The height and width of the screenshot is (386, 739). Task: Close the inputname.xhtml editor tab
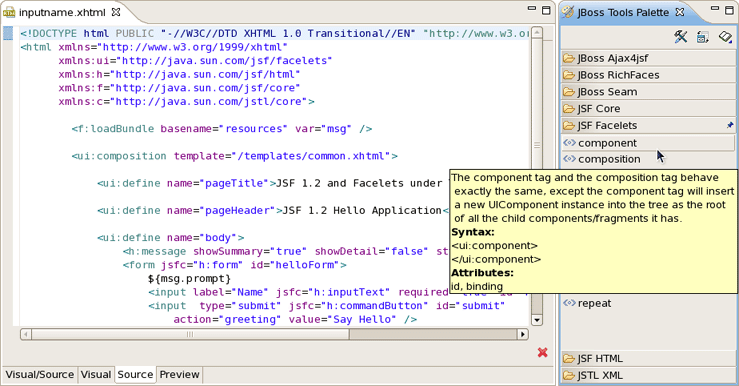pos(115,12)
